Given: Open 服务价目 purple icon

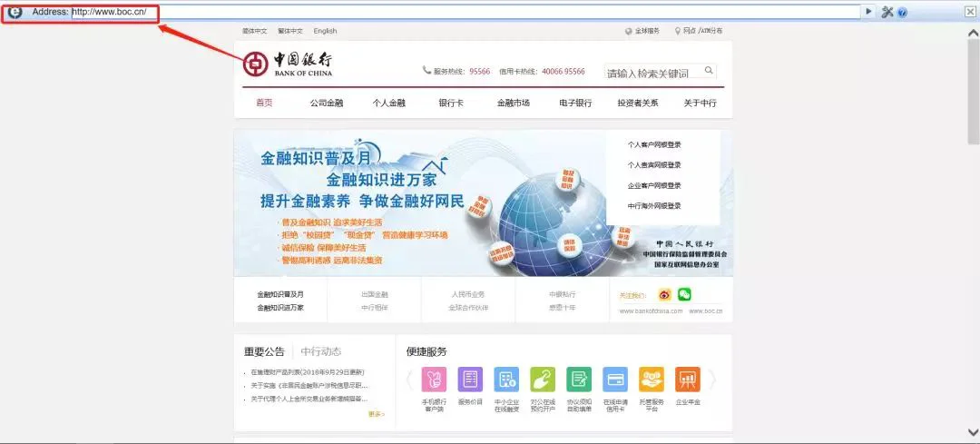Looking at the screenshot, I should click(x=470, y=379).
